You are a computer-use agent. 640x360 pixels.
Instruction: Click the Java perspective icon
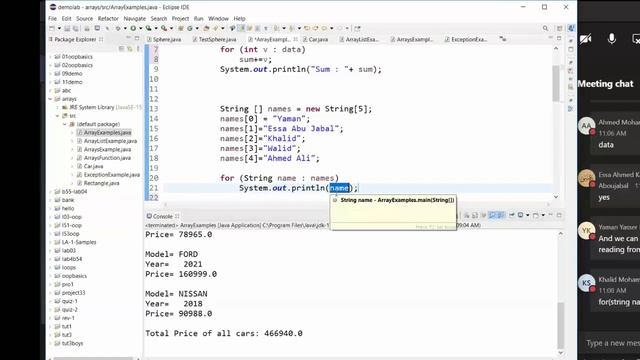pyautogui.click(x=571, y=29)
